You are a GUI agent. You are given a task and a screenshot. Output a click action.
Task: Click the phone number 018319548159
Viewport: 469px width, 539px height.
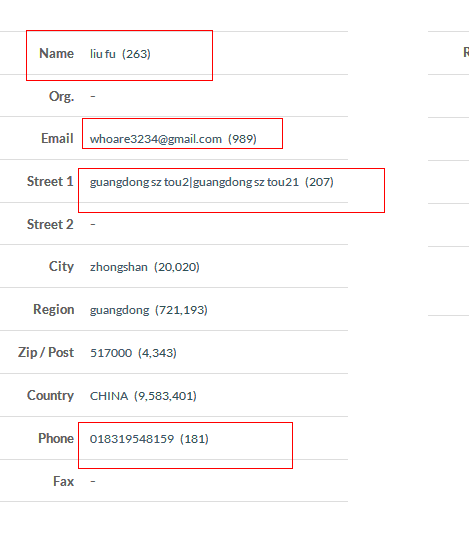coord(132,439)
